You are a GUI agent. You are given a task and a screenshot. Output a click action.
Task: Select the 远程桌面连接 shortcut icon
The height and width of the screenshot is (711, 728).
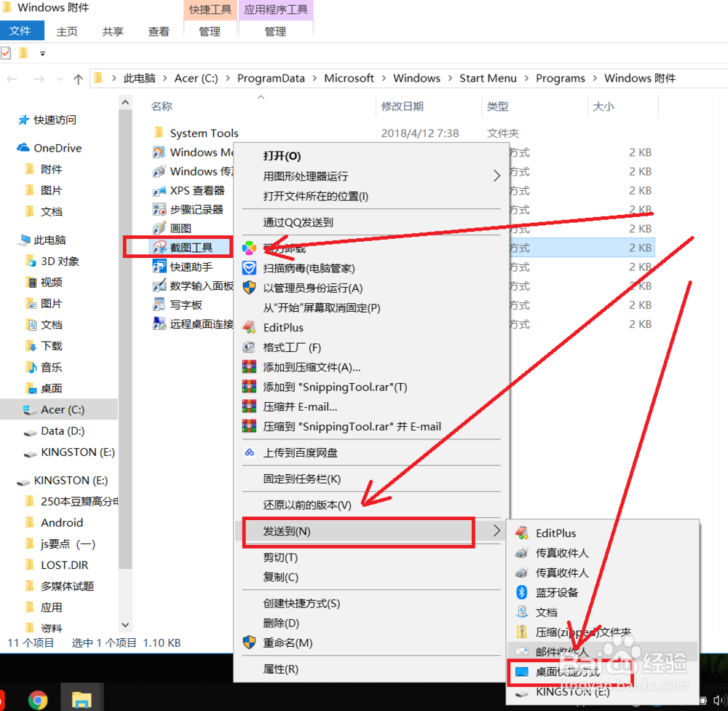click(159, 324)
